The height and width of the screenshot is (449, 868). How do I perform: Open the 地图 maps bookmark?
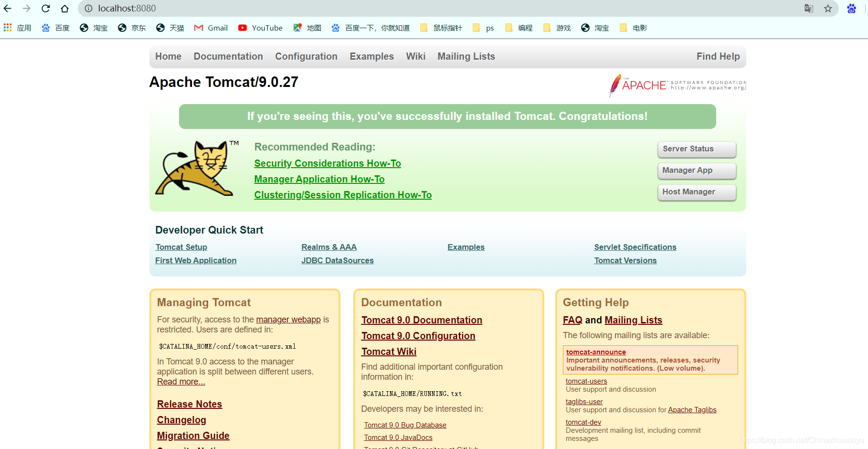(x=307, y=28)
